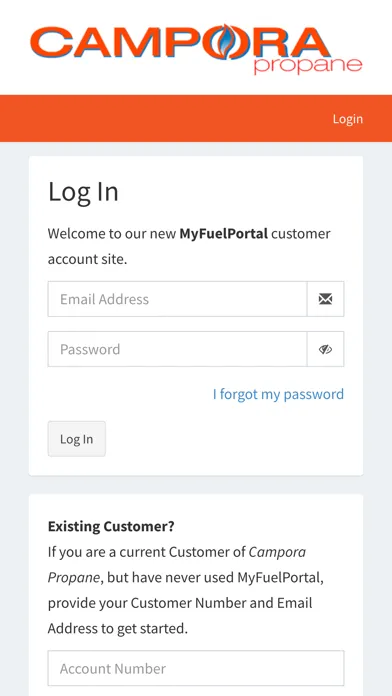Submit with the gray Log In button
This screenshot has width=392, height=696.
click(77, 439)
